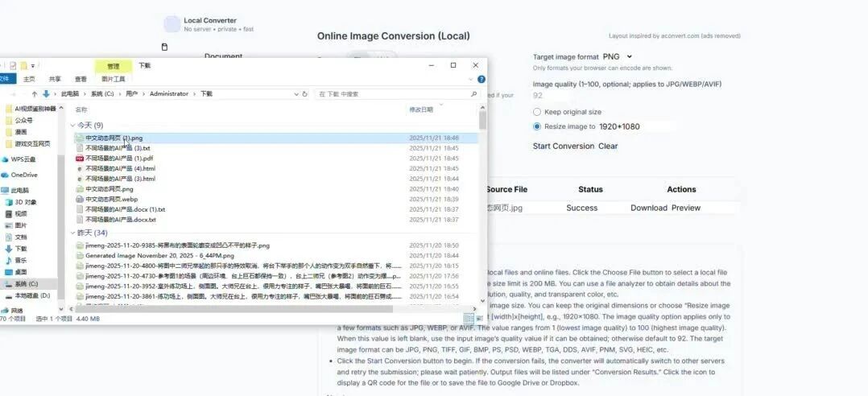Click Preview link in results row
The width and height of the screenshot is (868, 396).
pos(686,208)
